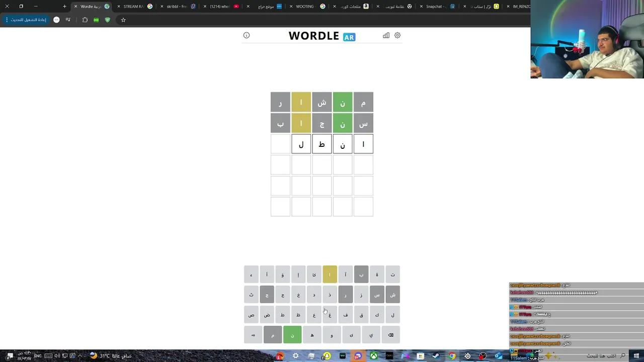644x362 pixels.
Task: Tap the ف key on the on-screen keyboard
Action: 346,315
